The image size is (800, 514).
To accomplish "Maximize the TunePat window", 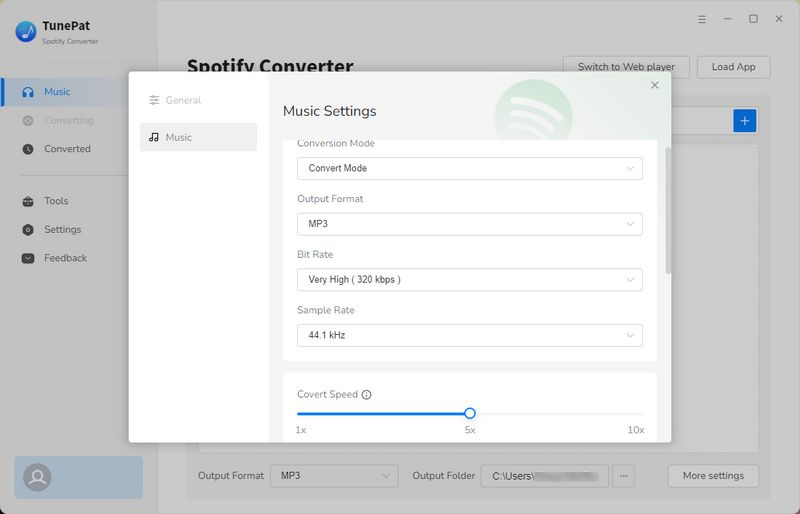I will (x=753, y=19).
